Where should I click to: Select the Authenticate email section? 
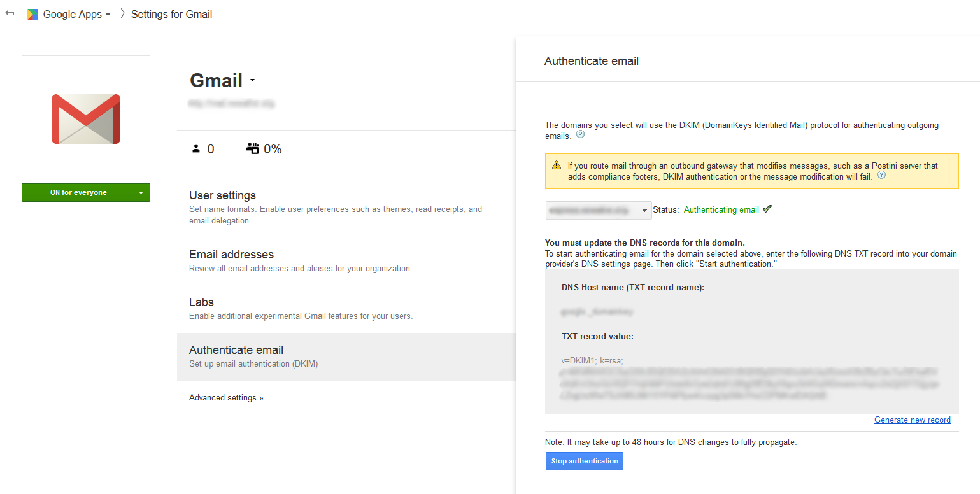point(346,356)
